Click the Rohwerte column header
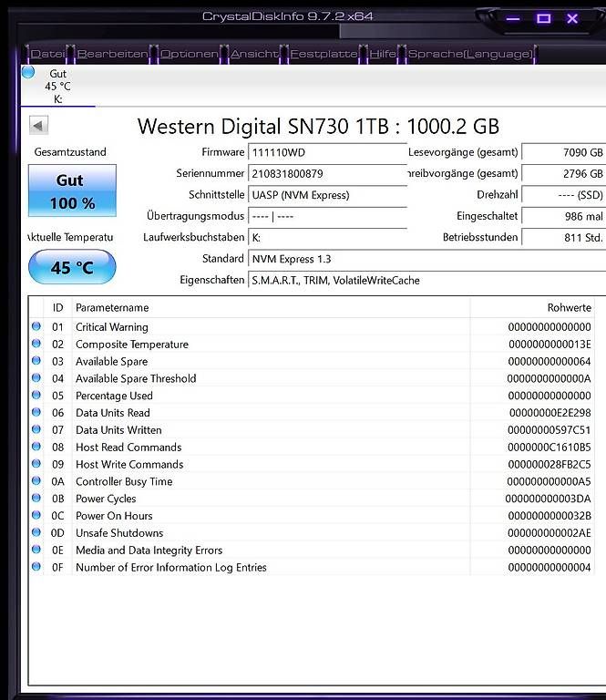Screen dimensions: 606x700 (x=532, y=307)
